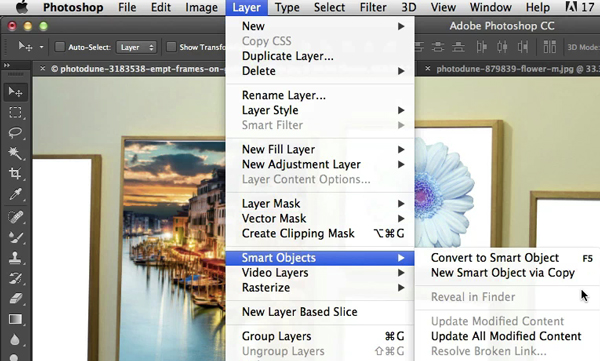This screenshot has width=600, height=361.
Task: Enable the Auto-Select checkbox
Action: click(x=60, y=47)
